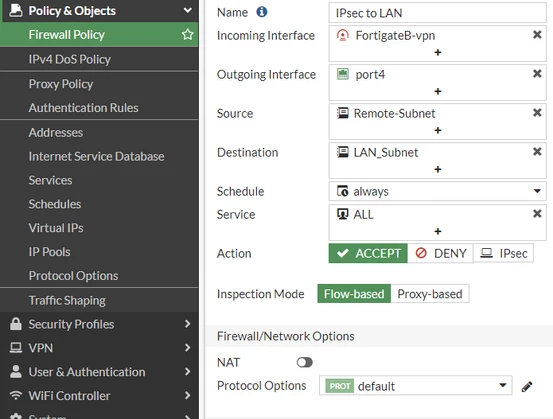The image size is (553, 419).
Task: Set Action to DENY
Action: click(x=440, y=253)
